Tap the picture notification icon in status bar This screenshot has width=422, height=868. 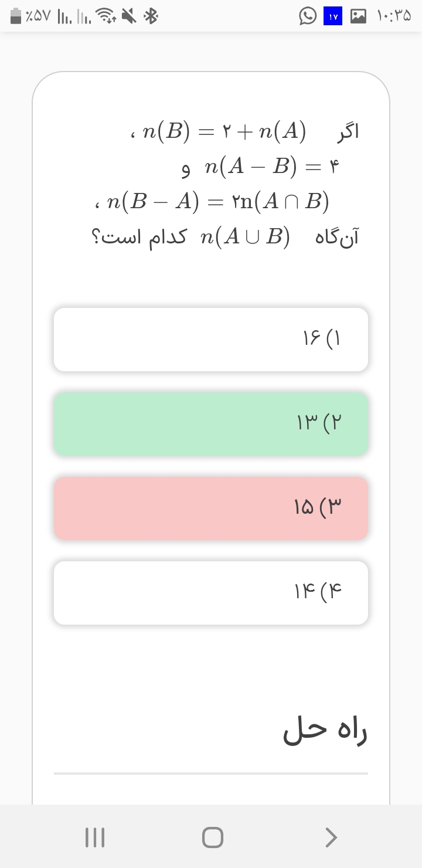(358, 16)
